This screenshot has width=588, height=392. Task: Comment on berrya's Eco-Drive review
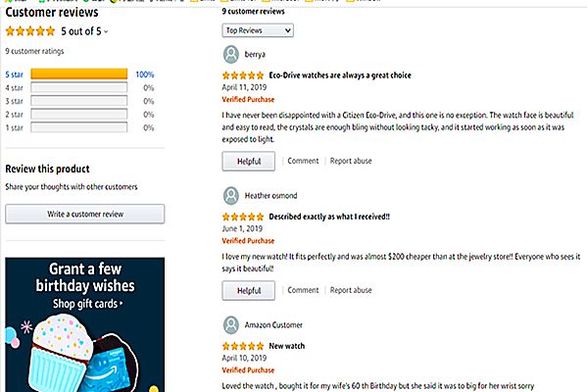point(303,161)
